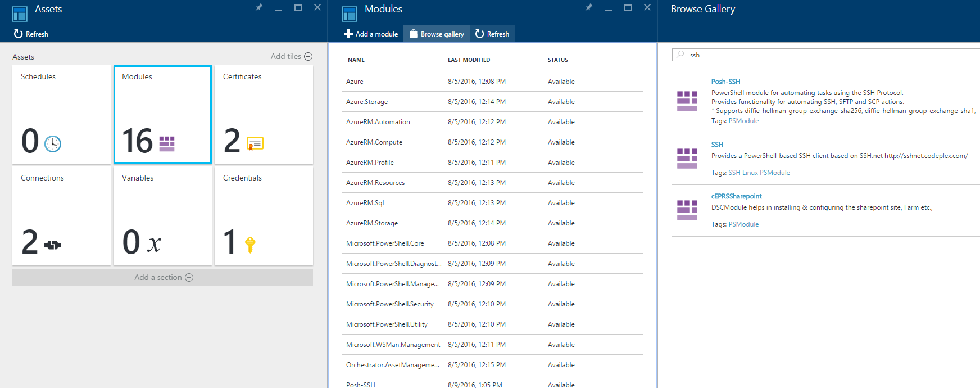980x388 pixels.
Task: Open the Schedules tile
Action: point(61,114)
